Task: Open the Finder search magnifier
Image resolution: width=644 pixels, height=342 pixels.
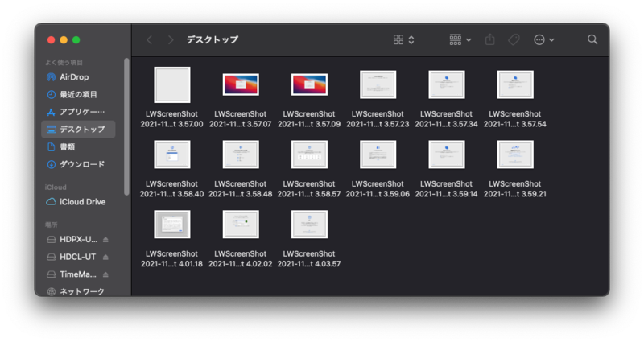Action: click(x=592, y=39)
